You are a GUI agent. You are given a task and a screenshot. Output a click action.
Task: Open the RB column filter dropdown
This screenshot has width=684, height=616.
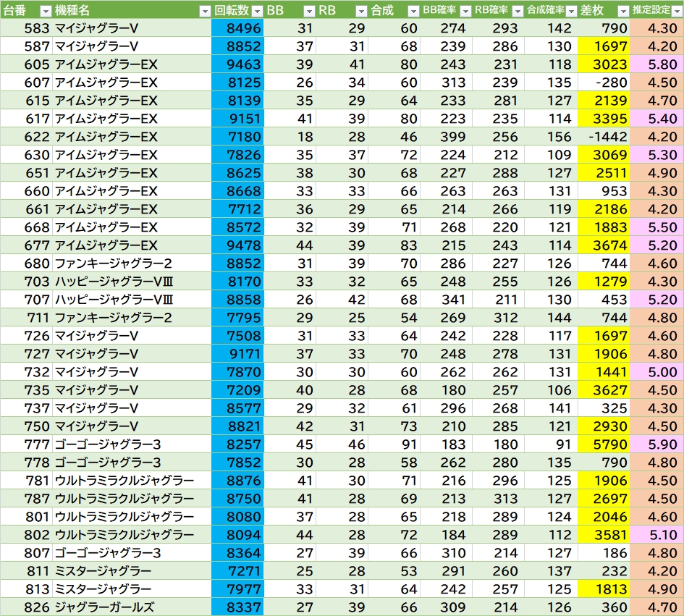coord(362,12)
